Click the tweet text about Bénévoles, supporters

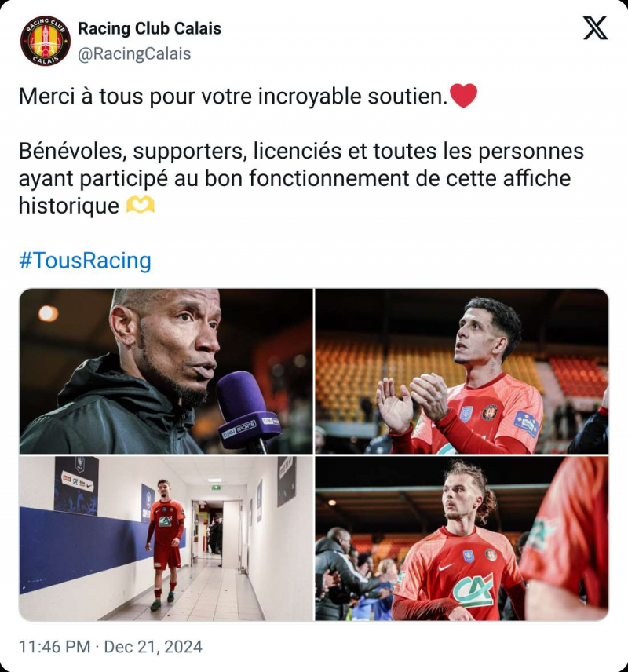(301, 178)
